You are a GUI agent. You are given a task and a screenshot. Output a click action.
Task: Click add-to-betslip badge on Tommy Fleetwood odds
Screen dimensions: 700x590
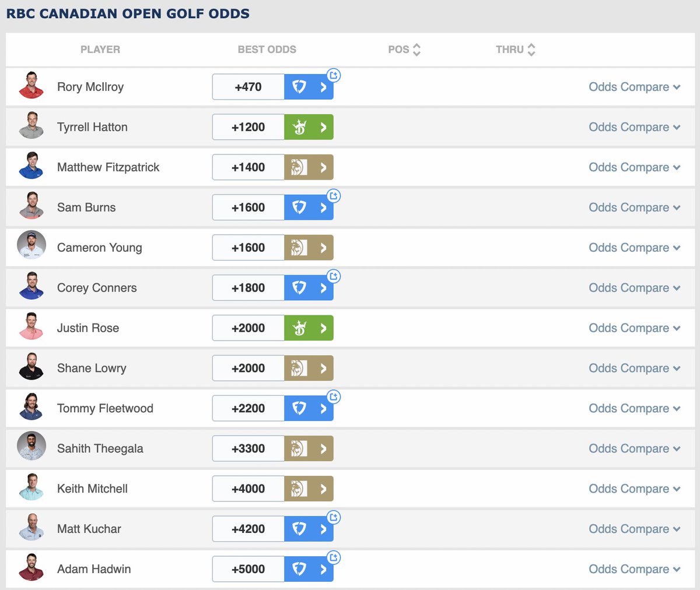pyautogui.click(x=334, y=397)
